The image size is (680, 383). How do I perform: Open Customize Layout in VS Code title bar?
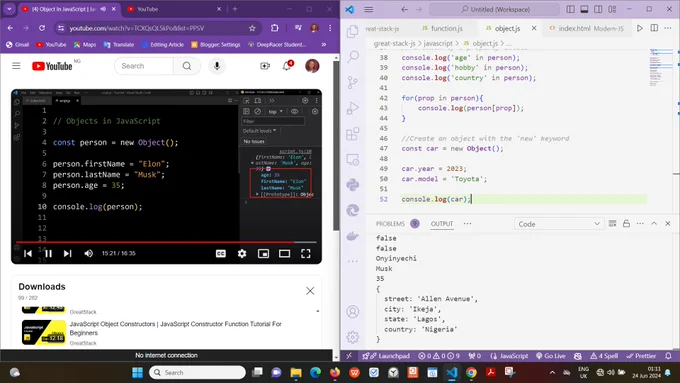[612, 9]
